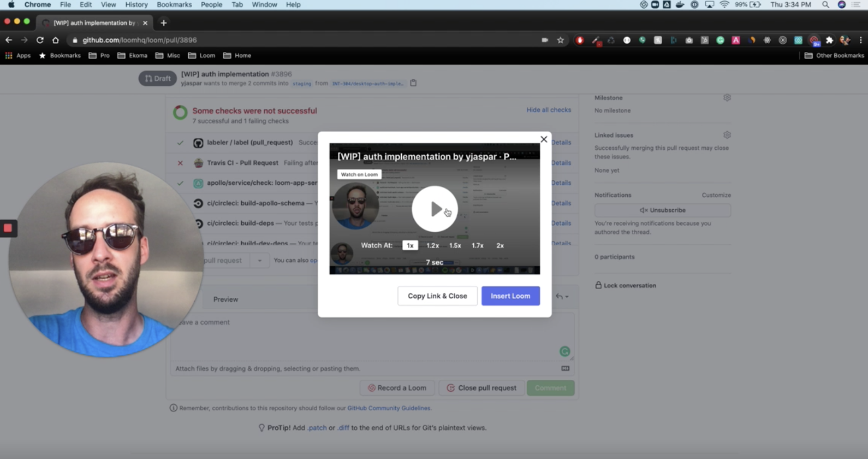Open the Window menu
868x459 pixels.
[264, 4]
